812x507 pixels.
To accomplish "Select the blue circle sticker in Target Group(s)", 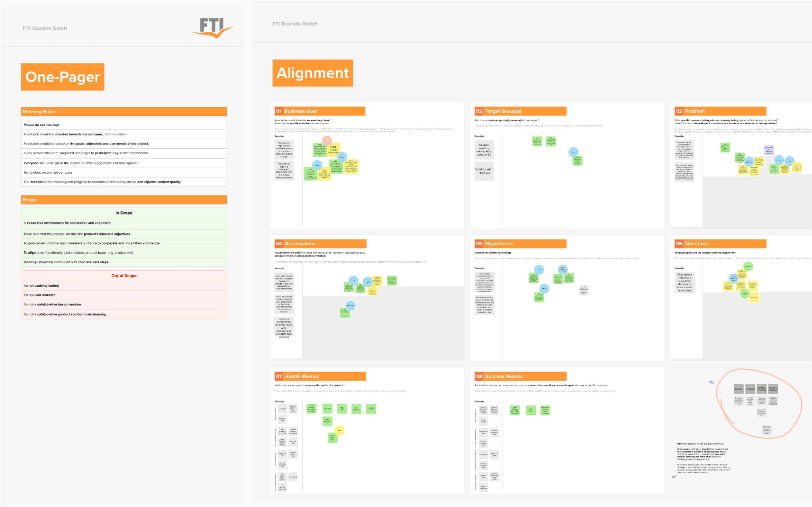I will click(573, 152).
